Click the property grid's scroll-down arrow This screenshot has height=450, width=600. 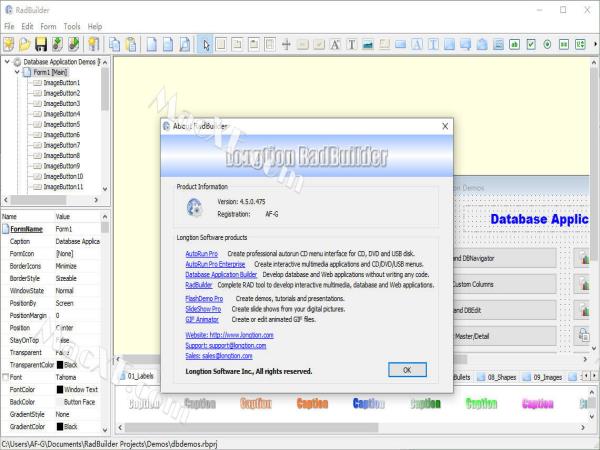point(105,430)
